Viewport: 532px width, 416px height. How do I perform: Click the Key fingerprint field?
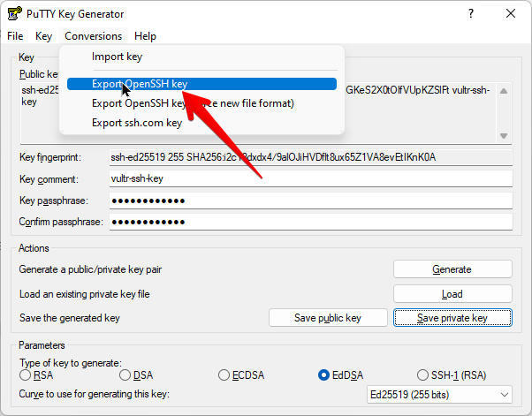[311, 157]
